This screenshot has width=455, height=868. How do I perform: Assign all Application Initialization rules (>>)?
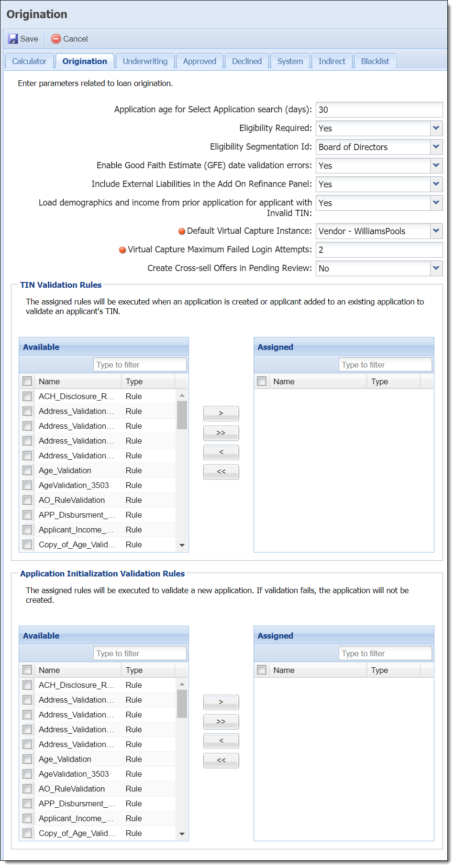(x=221, y=722)
